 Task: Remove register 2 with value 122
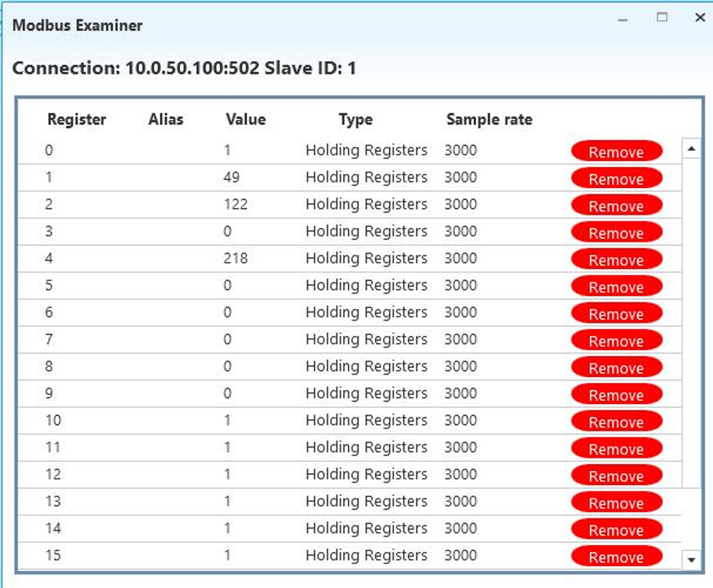(617, 205)
